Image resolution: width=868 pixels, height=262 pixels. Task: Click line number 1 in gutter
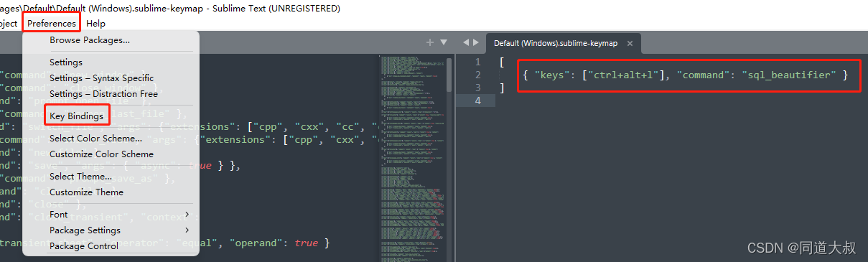point(478,62)
